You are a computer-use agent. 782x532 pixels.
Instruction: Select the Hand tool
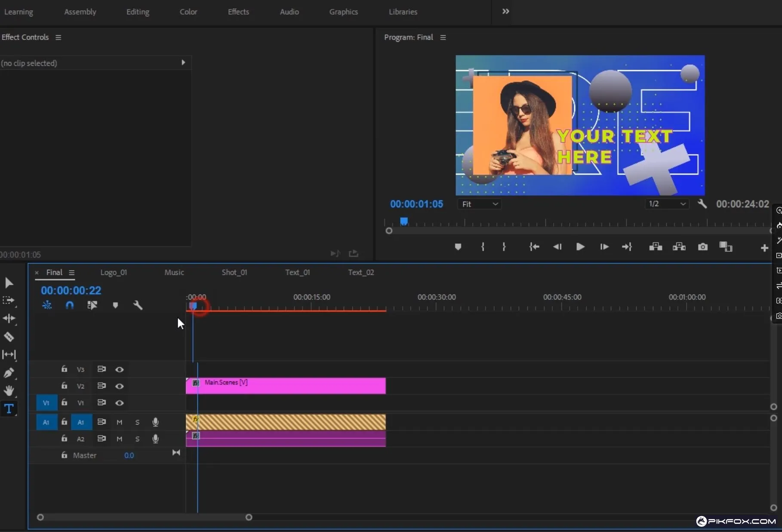(x=9, y=391)
